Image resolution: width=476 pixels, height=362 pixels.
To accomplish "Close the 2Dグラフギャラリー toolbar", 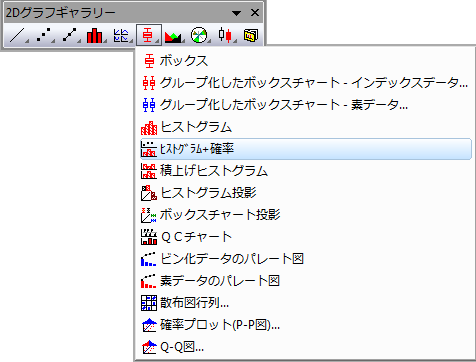I will point(255,13).
